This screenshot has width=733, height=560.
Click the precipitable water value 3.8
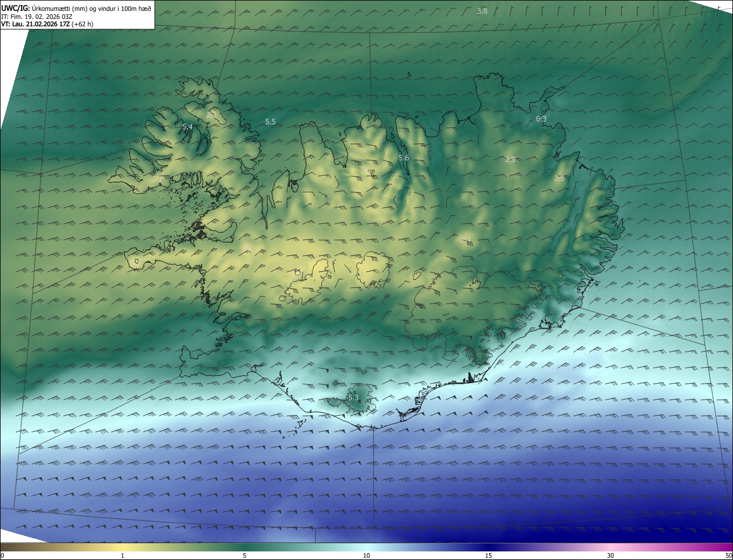coord(482,11)
